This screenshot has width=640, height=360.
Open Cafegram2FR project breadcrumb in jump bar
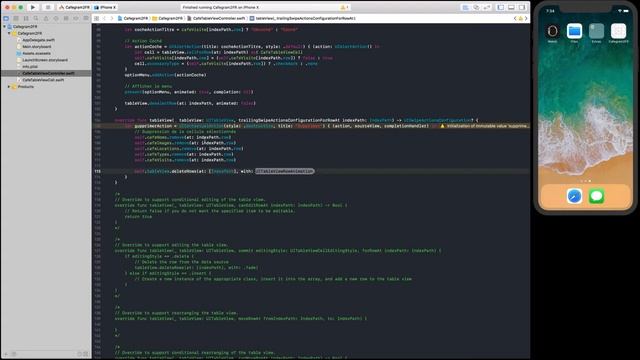coord(133,18)
